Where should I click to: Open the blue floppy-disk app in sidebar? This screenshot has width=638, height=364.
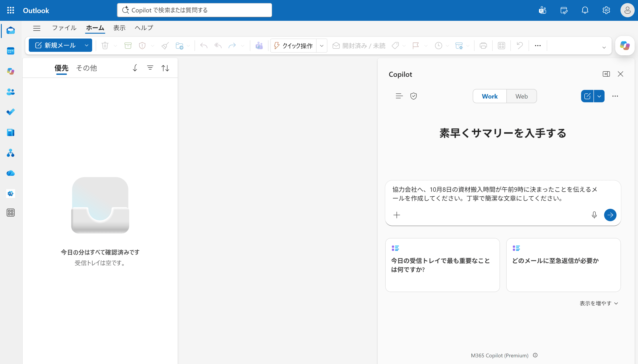[x=10, y=132]
